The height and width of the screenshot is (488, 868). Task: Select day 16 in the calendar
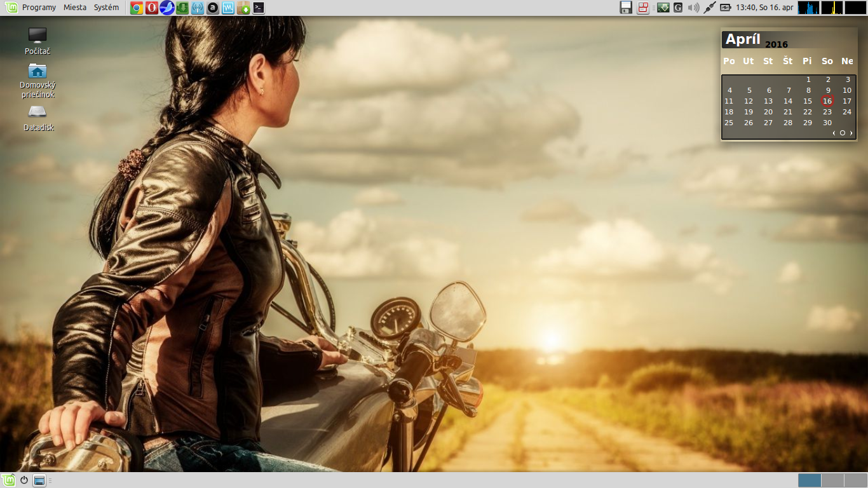click(x=827, y=101)
